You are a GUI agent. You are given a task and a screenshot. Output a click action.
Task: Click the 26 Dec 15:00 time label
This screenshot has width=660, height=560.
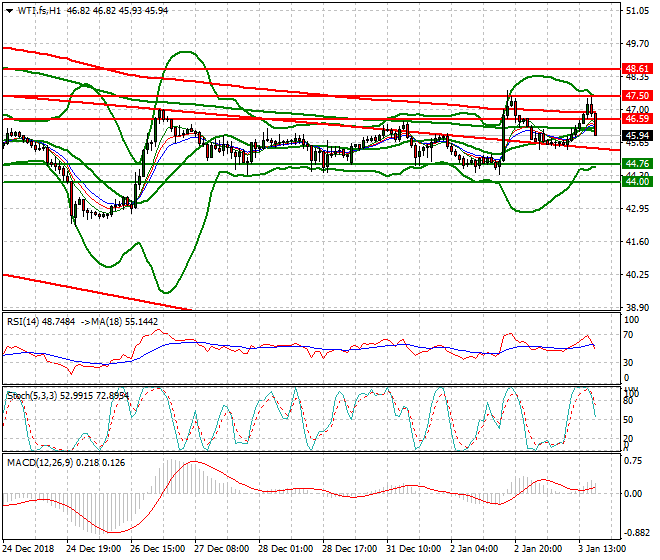[158, 549]
